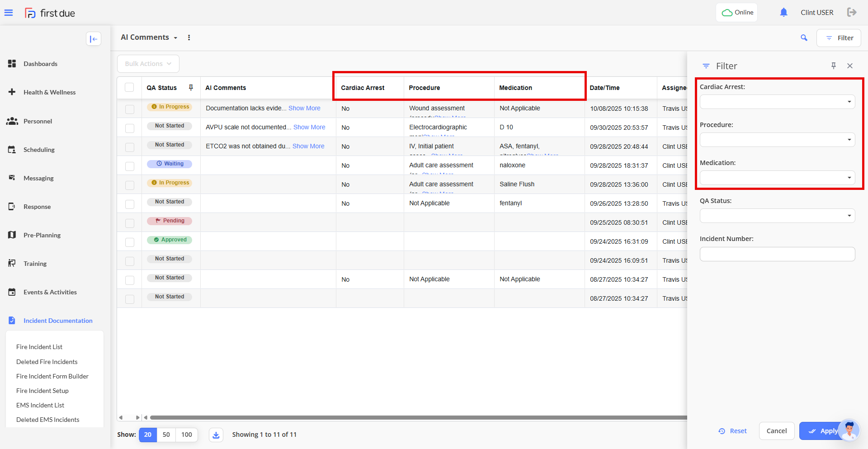Click the logout icon beside Clint USER
Screen dimensions: 868x449
[x=852, y=12]
